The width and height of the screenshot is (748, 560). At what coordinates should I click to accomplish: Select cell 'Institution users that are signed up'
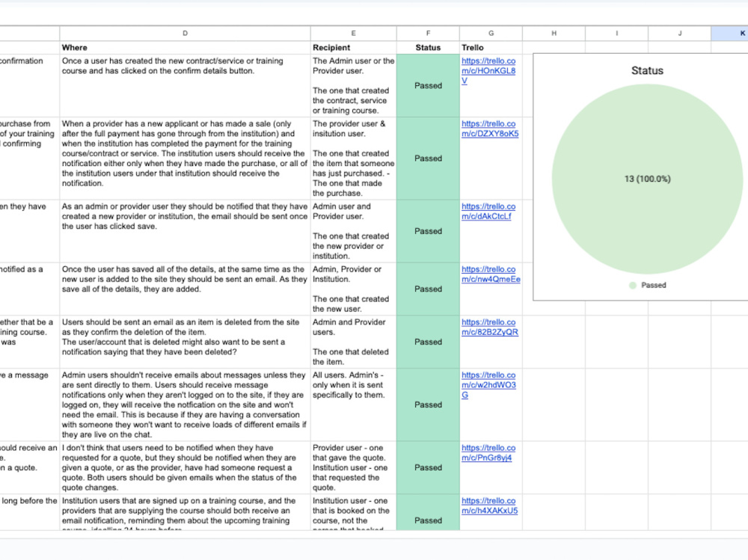185,513
